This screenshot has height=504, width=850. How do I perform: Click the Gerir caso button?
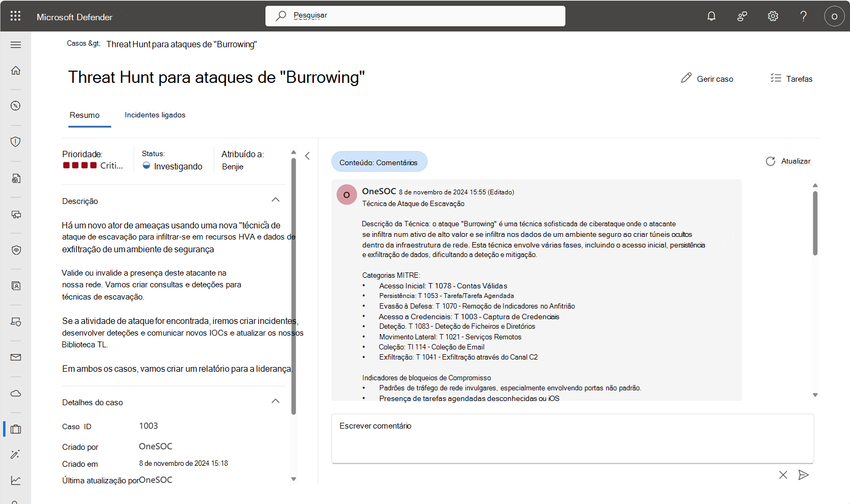coord(707,79)
